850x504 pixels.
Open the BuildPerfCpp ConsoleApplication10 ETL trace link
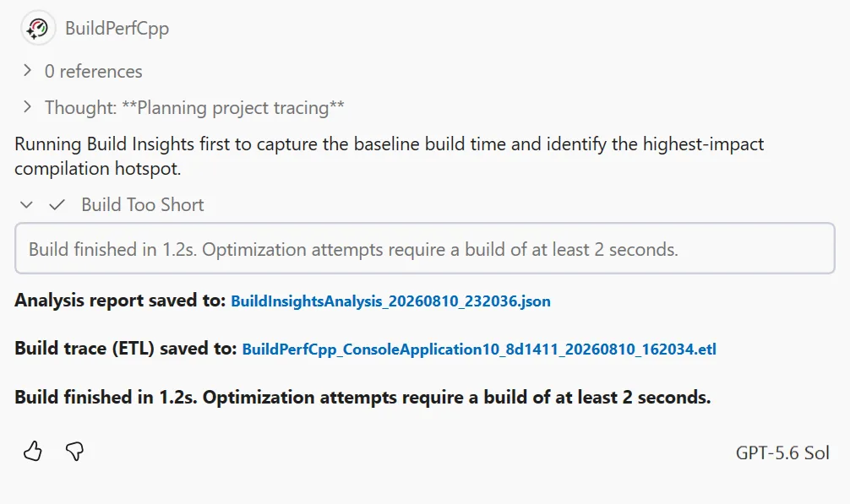pos(479,350)
